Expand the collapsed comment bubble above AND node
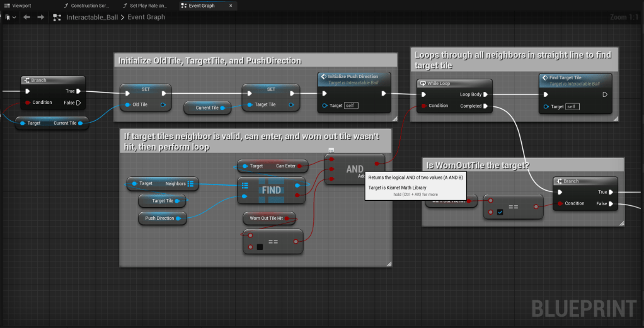644x328 pixels. pyautogui.click(x=331, y=150)
